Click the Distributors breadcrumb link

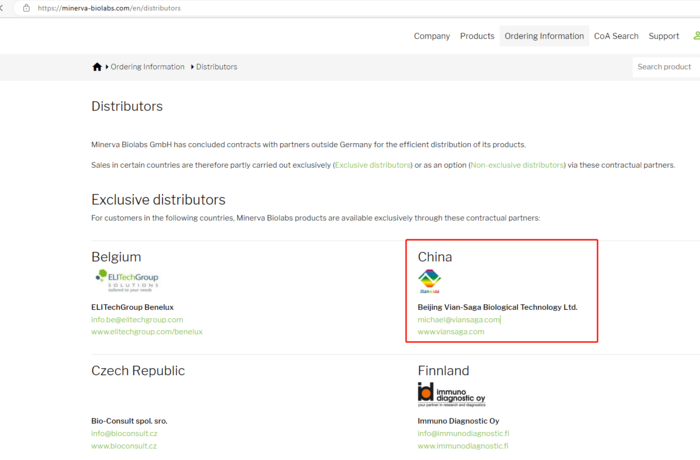pos(217,67)
